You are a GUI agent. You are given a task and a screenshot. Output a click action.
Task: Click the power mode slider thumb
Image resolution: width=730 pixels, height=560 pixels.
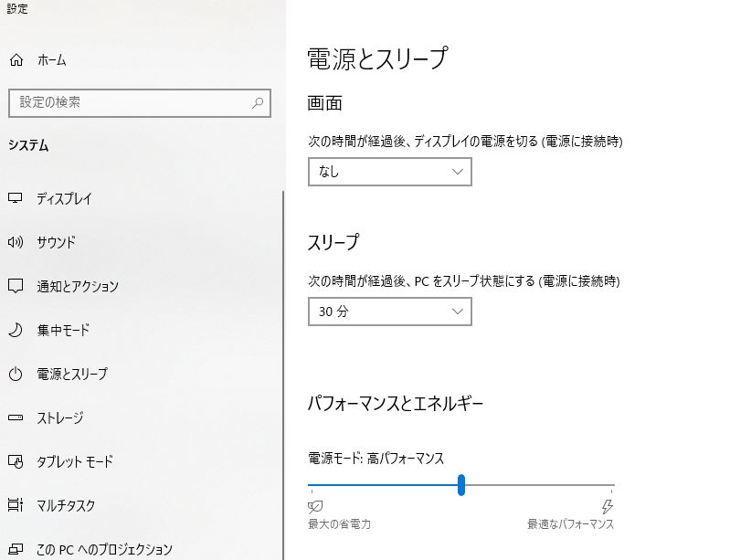point(460,485)
